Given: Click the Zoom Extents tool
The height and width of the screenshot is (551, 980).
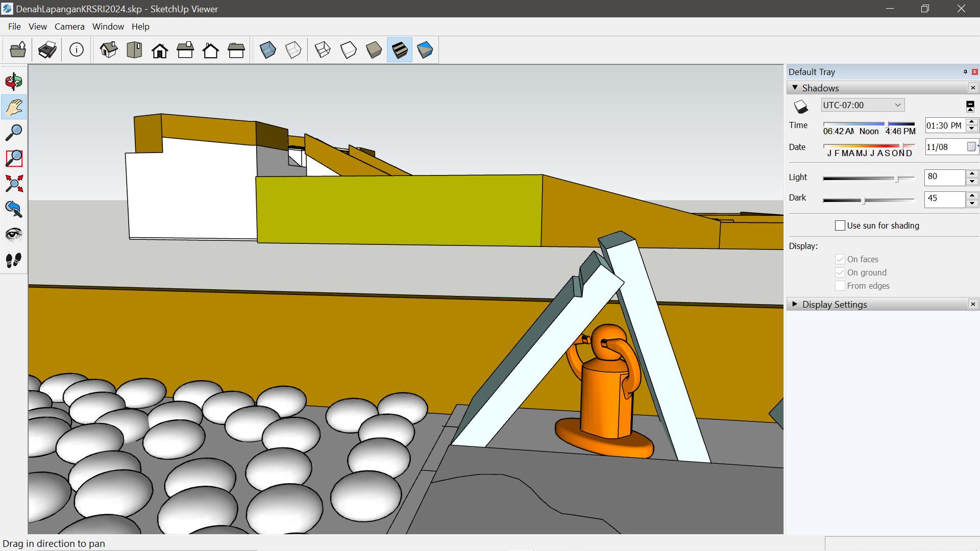Looking at the screenshot, I should click(x=14, y=184).
